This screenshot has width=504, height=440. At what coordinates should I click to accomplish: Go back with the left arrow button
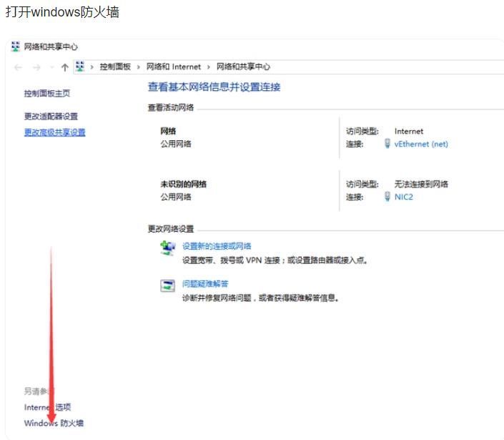(x=19, y=67)
